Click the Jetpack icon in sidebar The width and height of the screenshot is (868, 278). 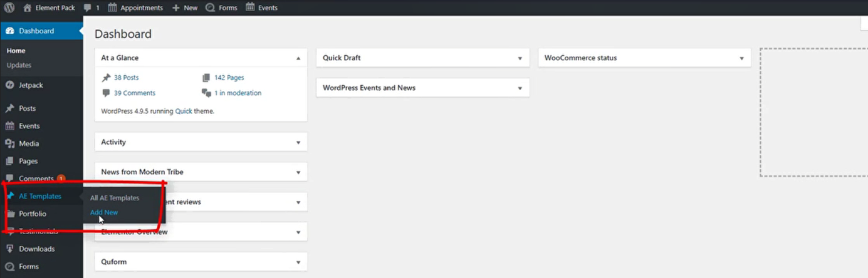[x=9, y=85]
